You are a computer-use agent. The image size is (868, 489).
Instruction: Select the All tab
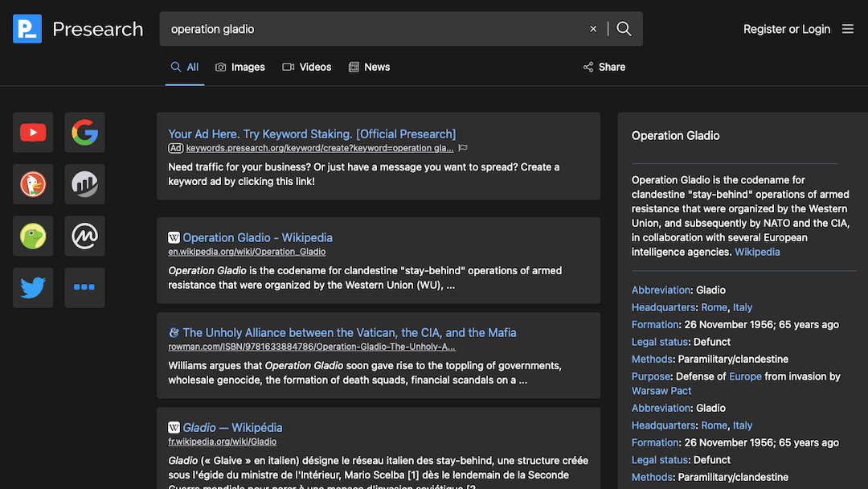tap(185, 67)
